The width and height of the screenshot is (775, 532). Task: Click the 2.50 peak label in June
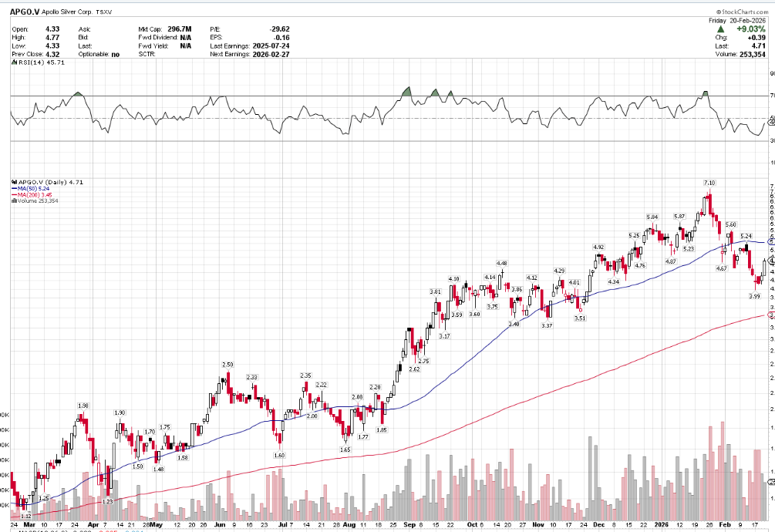227,364
